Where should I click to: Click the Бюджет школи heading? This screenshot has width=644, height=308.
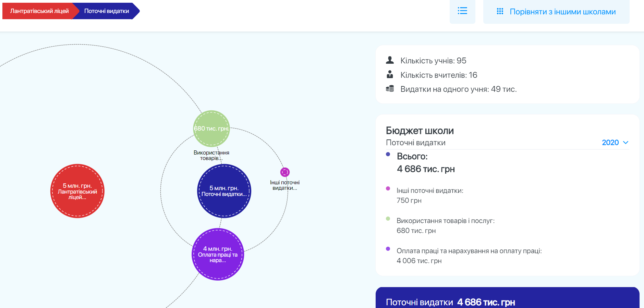[420, 131]
